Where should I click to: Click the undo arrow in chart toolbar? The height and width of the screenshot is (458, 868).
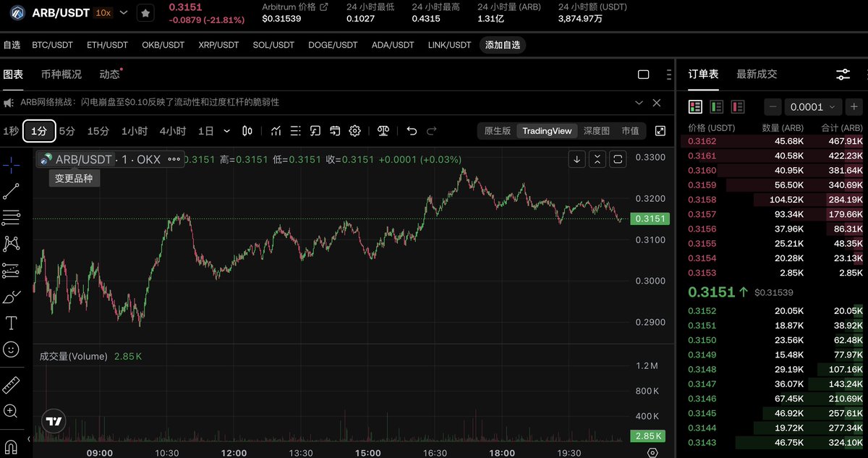pos(412,131)
